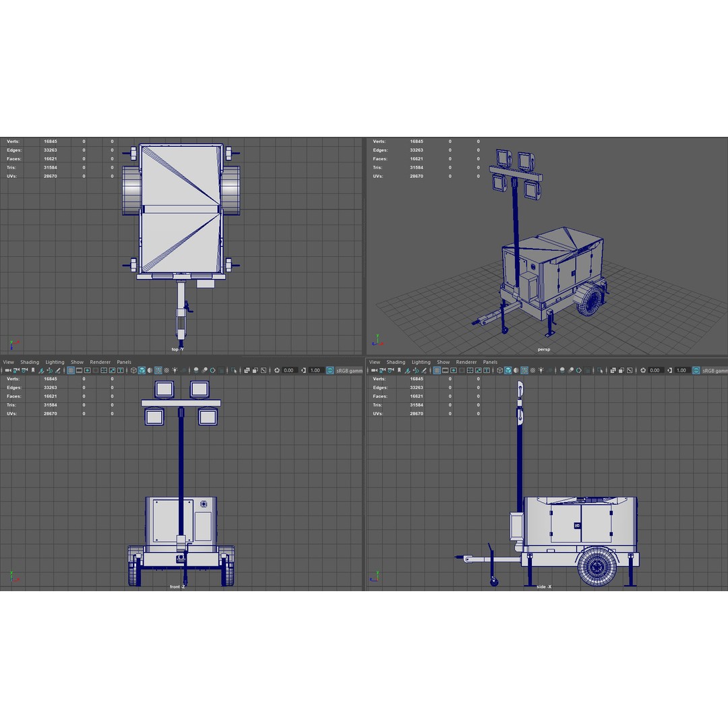
Task: Click Isolate Select icon in side view panel
Action: [x=601, y=370]
